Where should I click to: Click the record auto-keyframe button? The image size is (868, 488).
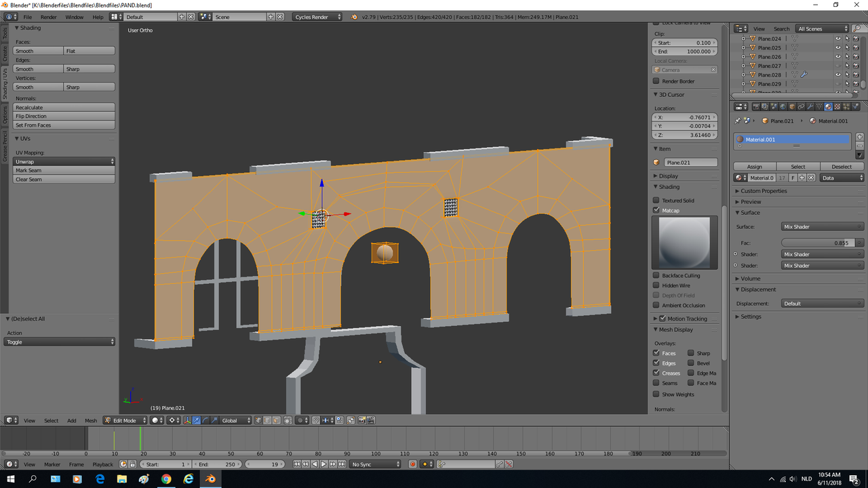[412, 464]
